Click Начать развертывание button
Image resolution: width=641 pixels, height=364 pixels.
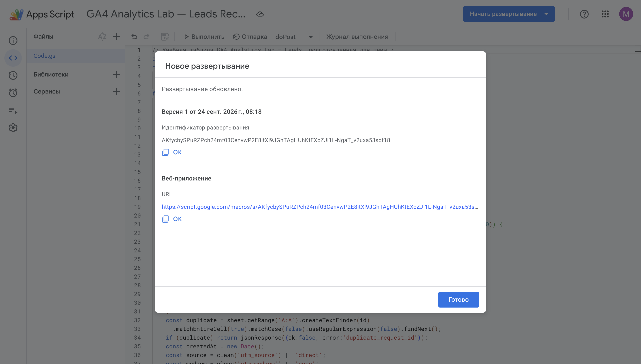coord(503,14)
